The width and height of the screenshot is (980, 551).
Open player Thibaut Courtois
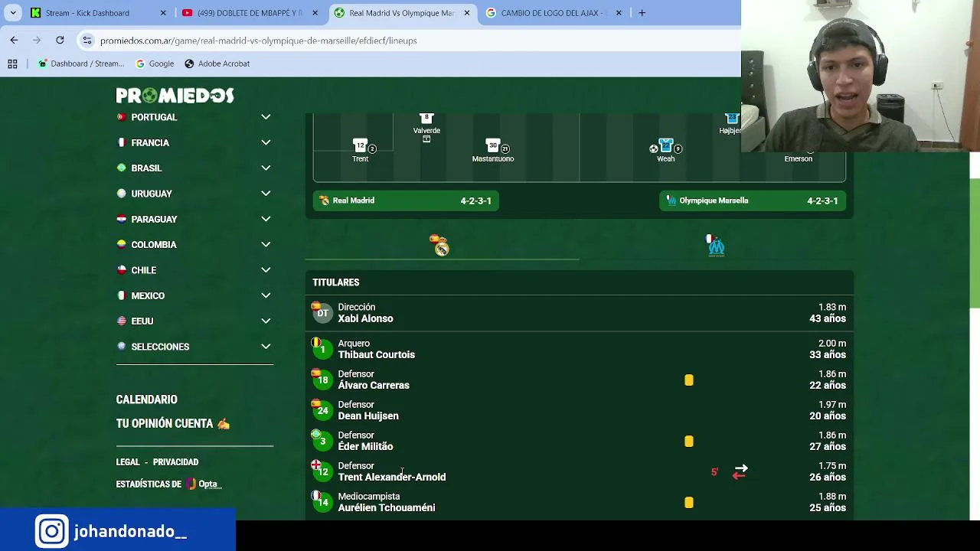[579, 349]
